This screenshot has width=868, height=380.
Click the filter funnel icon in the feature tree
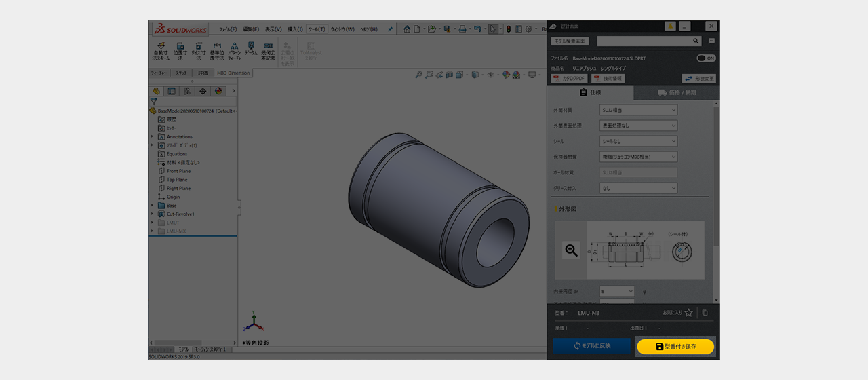click(x=154, y=101)
